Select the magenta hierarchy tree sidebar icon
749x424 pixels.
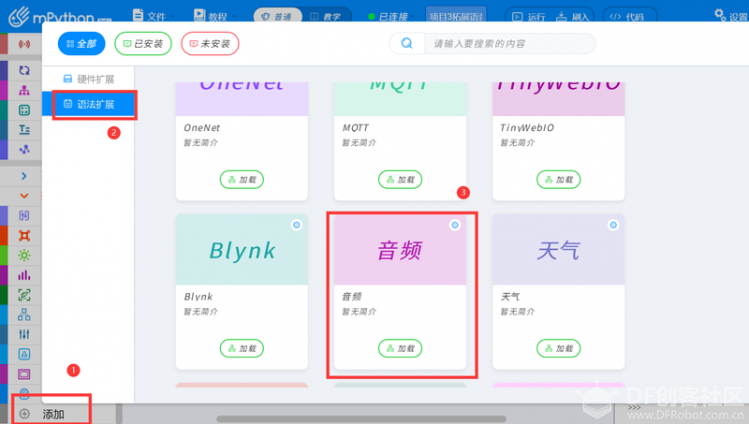point(24,90)
